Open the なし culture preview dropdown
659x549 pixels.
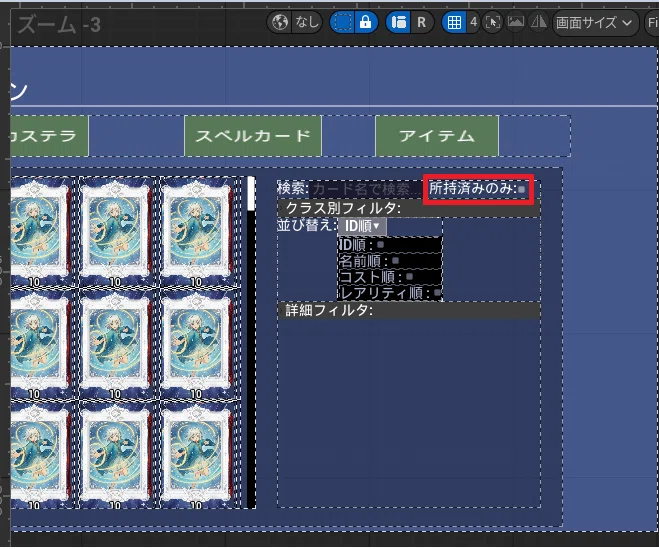(x=307, y=22)
